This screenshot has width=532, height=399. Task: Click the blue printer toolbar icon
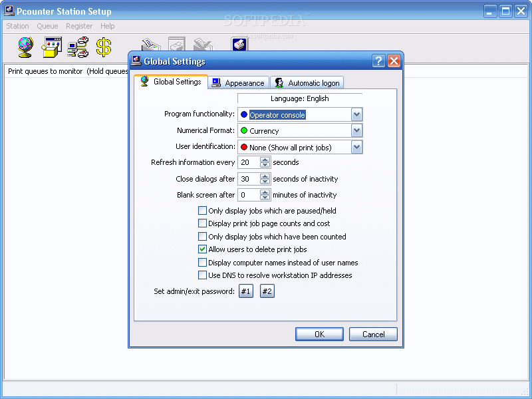point(239,44)
